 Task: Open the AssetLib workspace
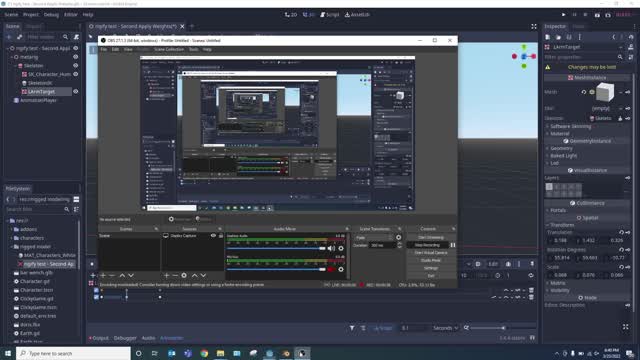tap(357, 14)
